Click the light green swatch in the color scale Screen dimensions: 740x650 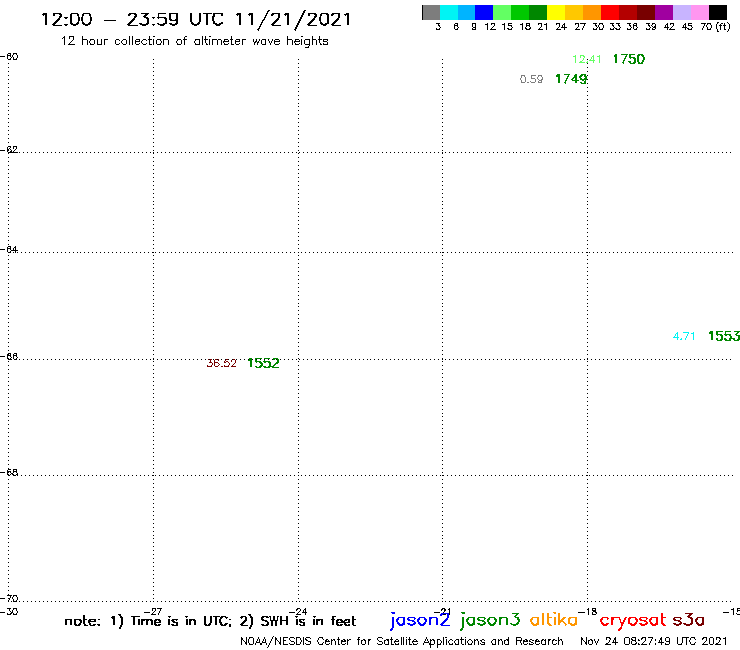(x=502, y=12)
